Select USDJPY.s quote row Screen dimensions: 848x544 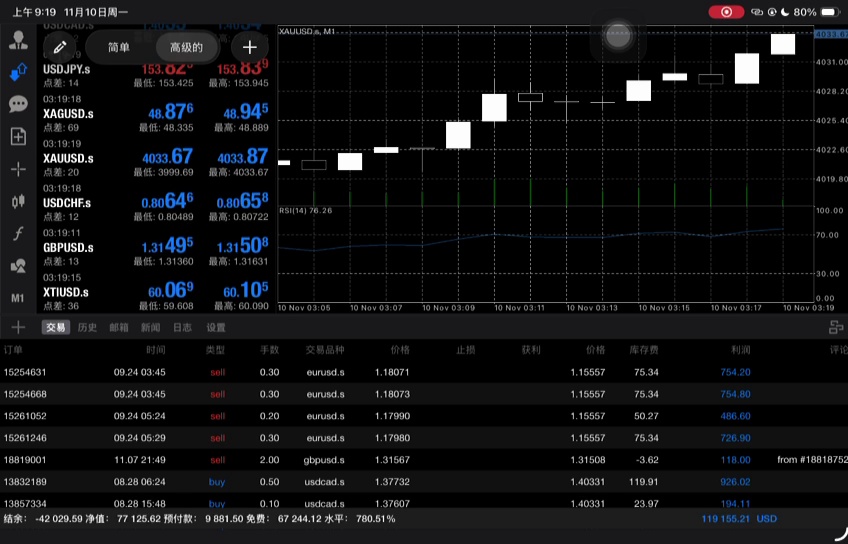(x=156, y=69)
